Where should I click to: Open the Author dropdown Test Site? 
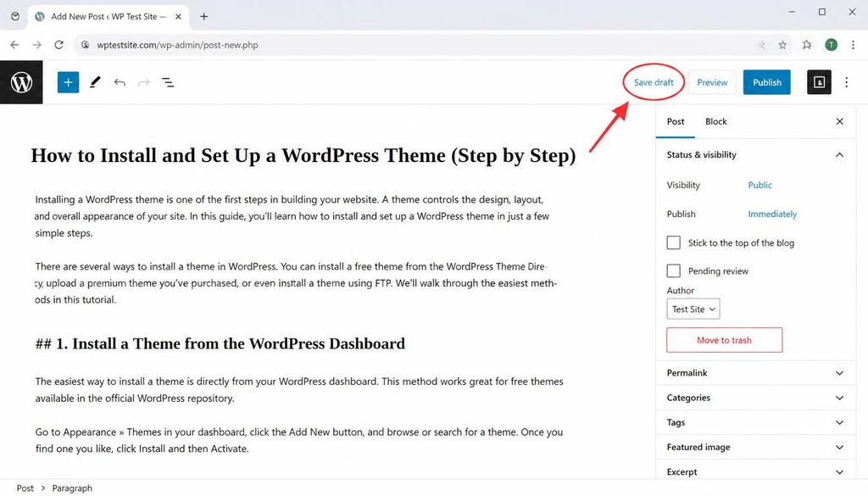coord(693,309)
